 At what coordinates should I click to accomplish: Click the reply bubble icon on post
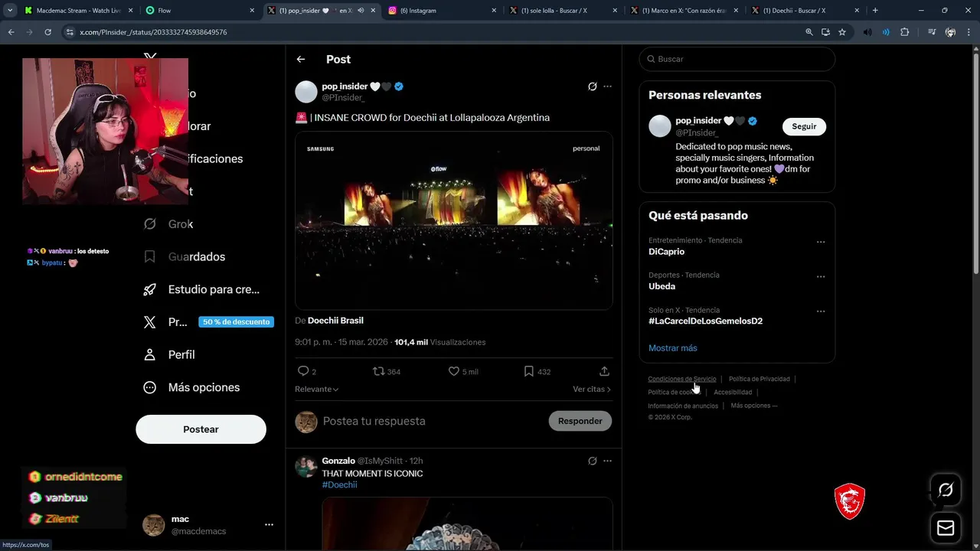pos(303,371)
